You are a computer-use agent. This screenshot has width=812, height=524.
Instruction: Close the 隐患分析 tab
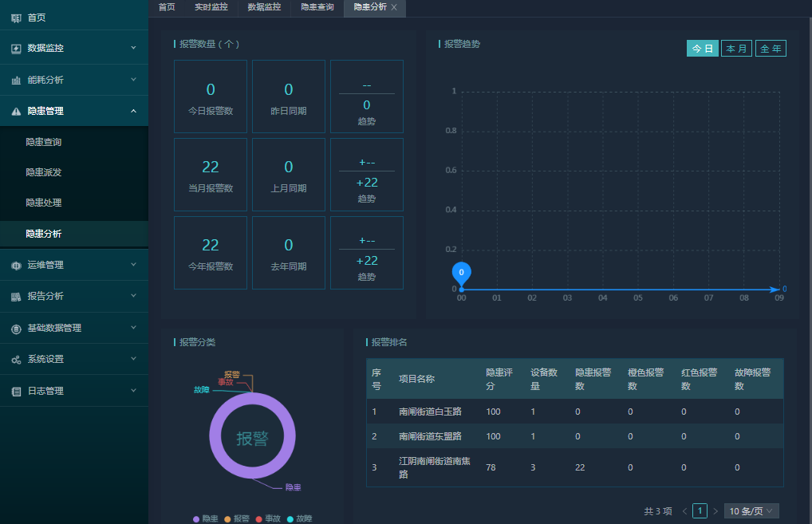pos(394,7)
